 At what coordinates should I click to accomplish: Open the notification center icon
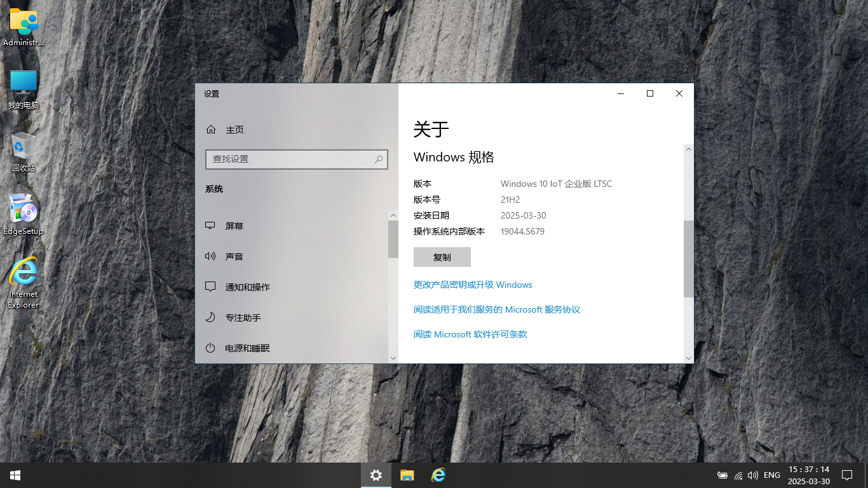click(847, 475)
